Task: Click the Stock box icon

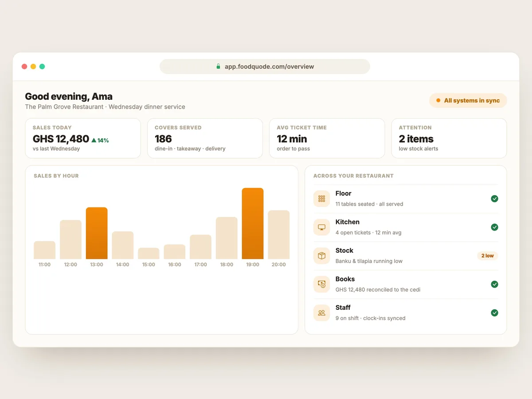Action: (322, 256)
